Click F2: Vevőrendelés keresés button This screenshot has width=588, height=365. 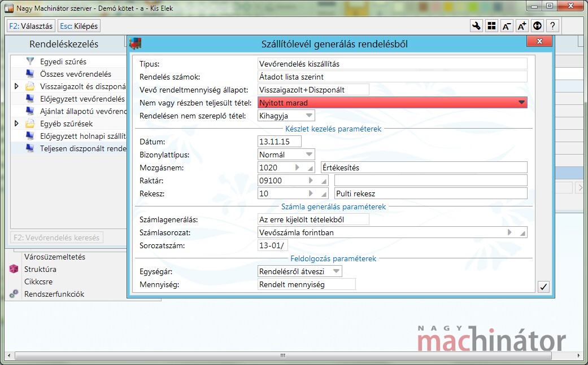(56, 238)
